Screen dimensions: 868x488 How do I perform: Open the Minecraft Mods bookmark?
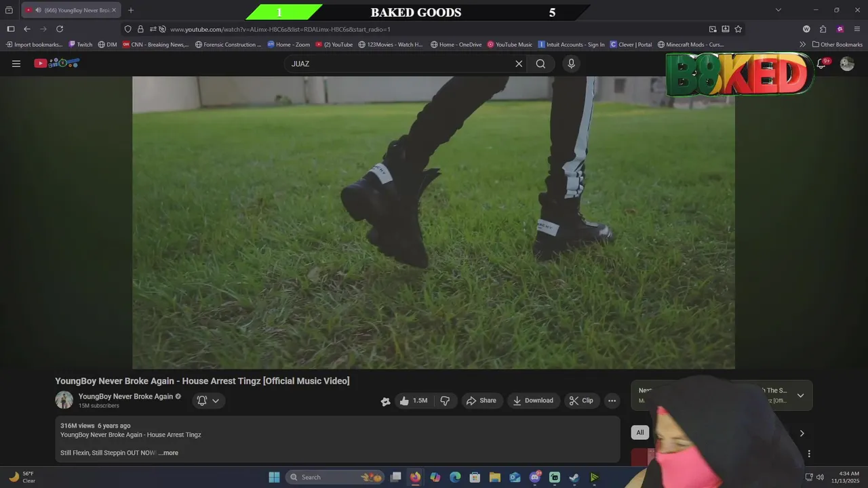click(690, 45)
